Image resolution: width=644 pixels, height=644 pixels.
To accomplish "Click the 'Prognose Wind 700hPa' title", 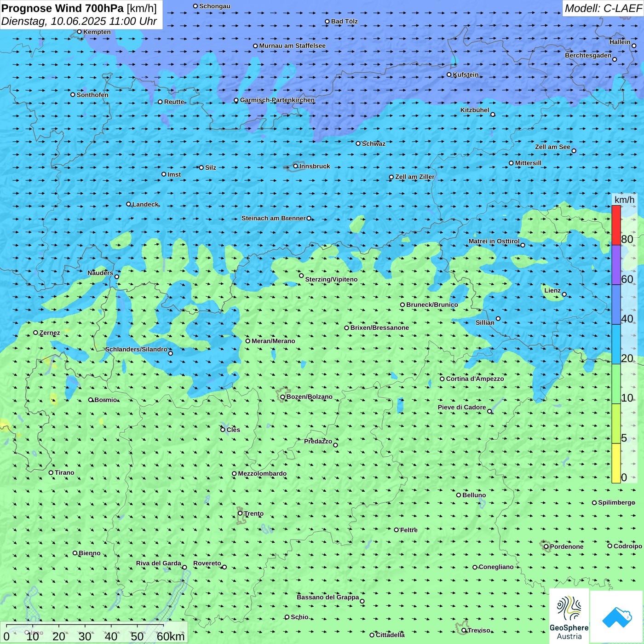I will [x=63, y=8].
